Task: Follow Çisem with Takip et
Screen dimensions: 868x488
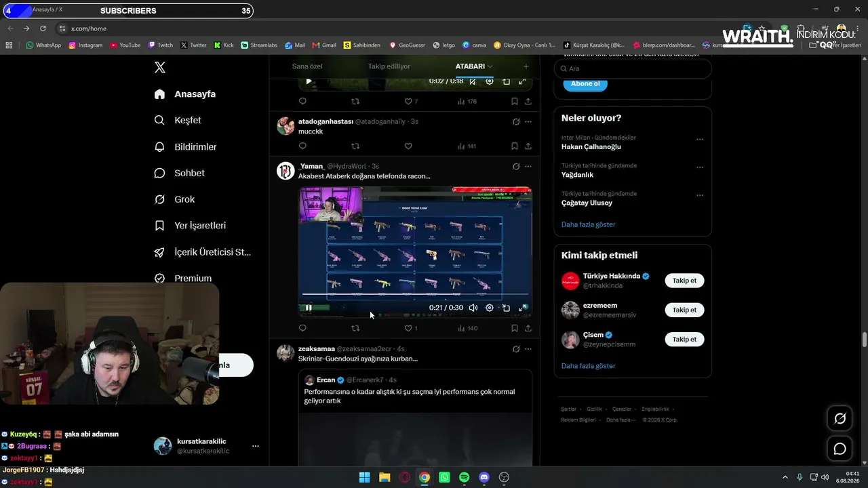Action: coord(684,339)
